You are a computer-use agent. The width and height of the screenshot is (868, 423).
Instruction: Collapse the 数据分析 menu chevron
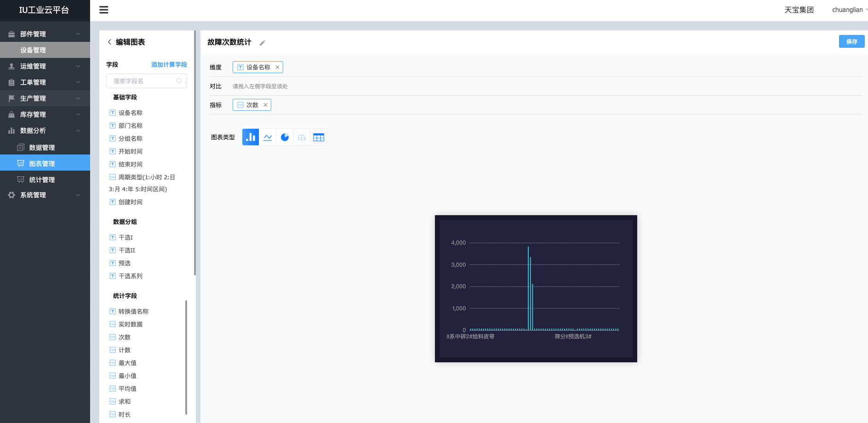pos(78,131)
